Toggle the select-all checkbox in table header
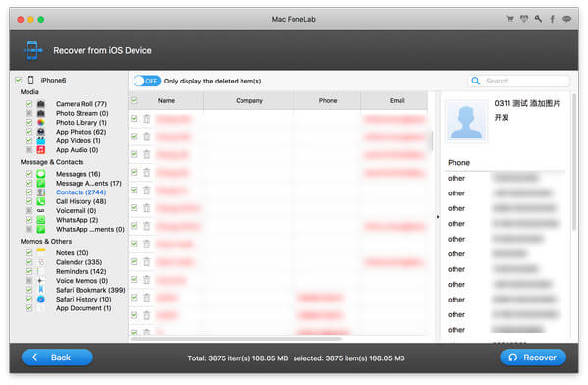Screen dimensions: 588x385 (134, 100)
